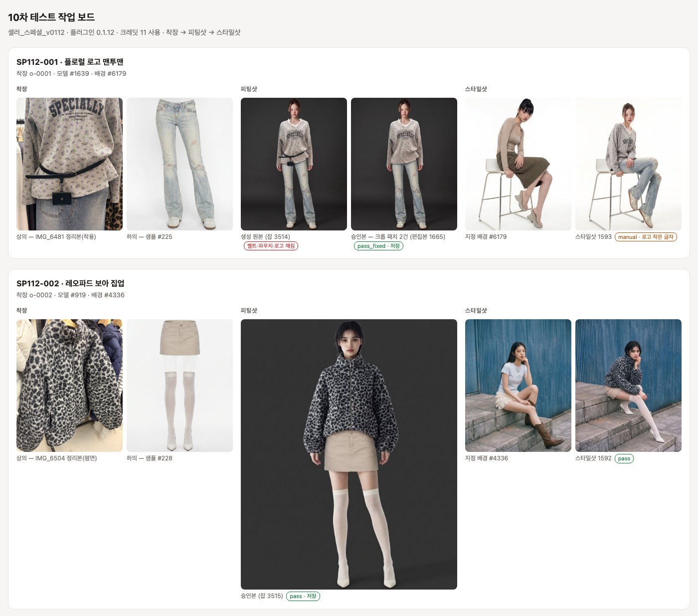Click the caption '상의 — IMG_6481 정리본(착용)'
The height and width of the screenshot is (616, 698).
coord(56,237)
